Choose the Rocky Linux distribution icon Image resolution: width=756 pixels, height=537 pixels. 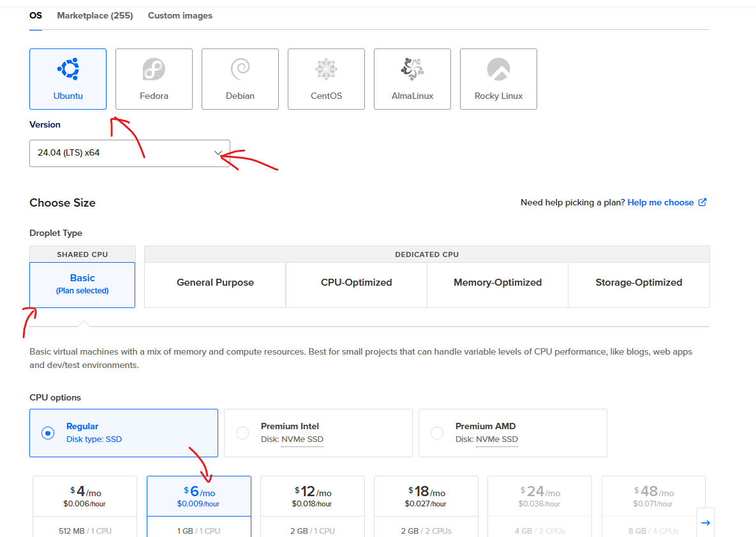coord(498,78)
